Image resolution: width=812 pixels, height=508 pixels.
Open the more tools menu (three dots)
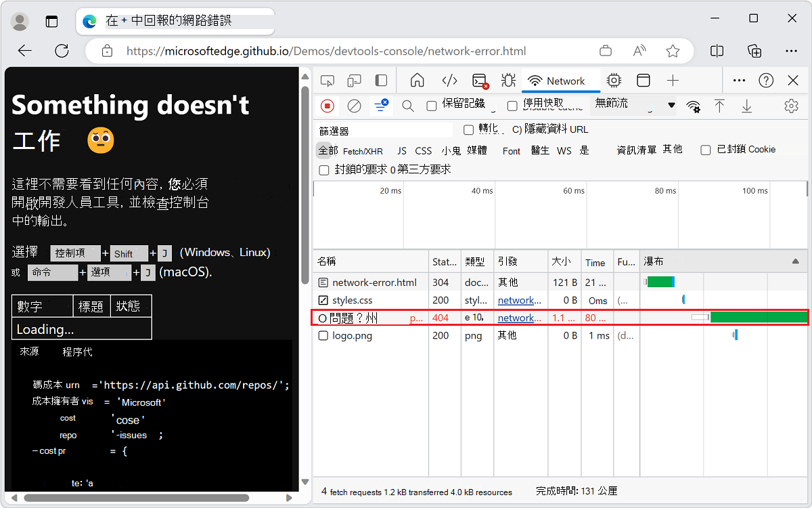(x=739, y=80)
